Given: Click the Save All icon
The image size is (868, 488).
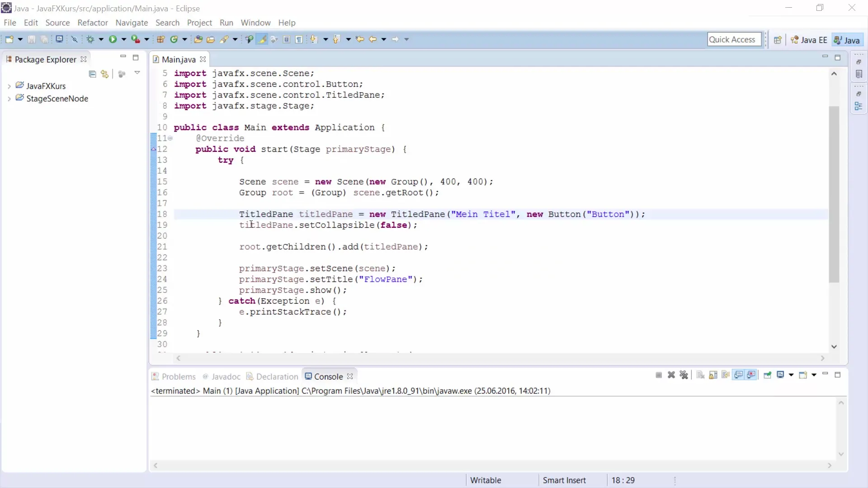Looking at the screenshot, I should (44, 39).
